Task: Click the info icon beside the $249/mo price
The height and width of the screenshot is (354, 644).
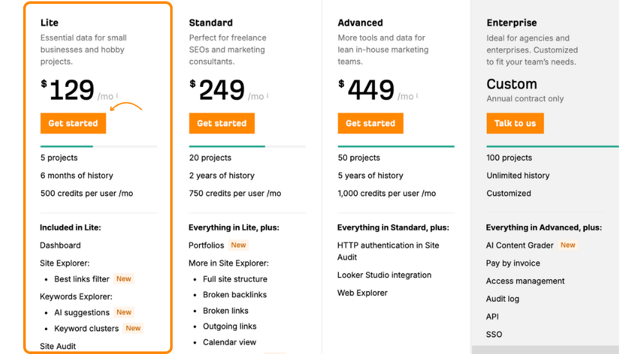Action: coord(268,95)
